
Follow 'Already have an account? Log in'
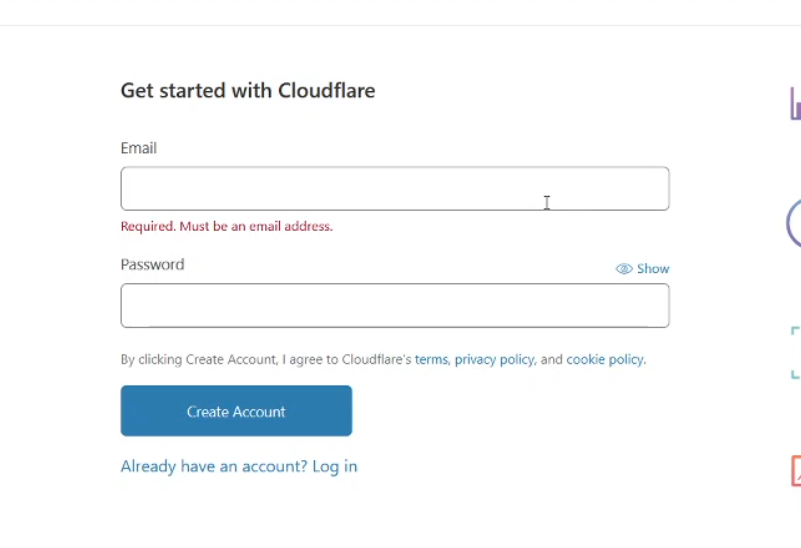coord(239,466)
